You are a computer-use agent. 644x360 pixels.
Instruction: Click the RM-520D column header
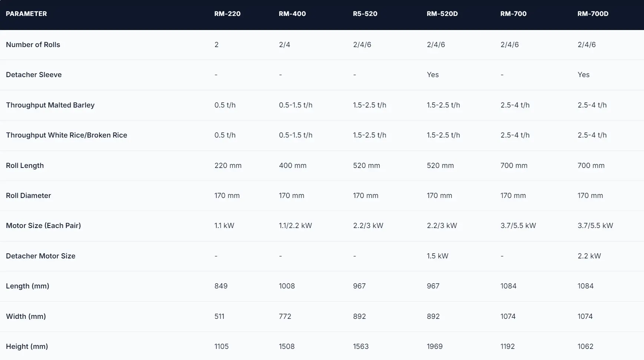pos(442,14)
